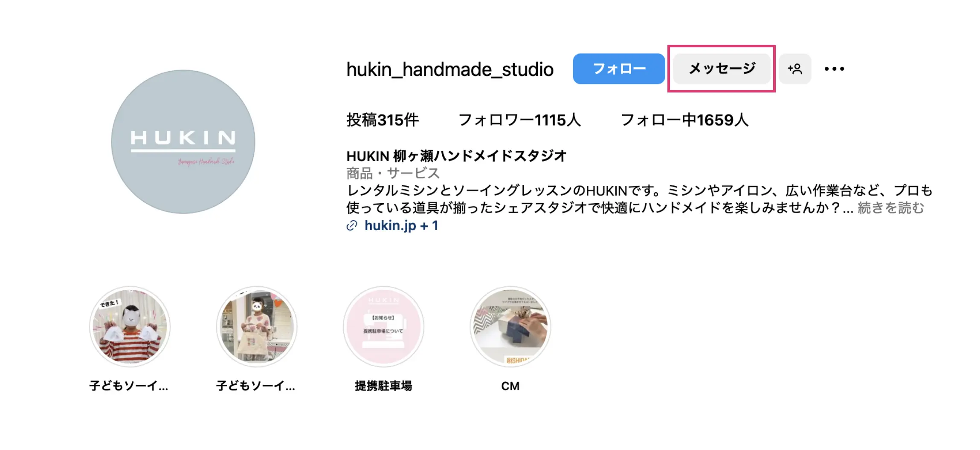This screenshot has width=980, height=450.
Task: Click the HUKIN 柳ヶ瀬ハンドメイドスタジオ display name
Action: [x=456, y=156]
